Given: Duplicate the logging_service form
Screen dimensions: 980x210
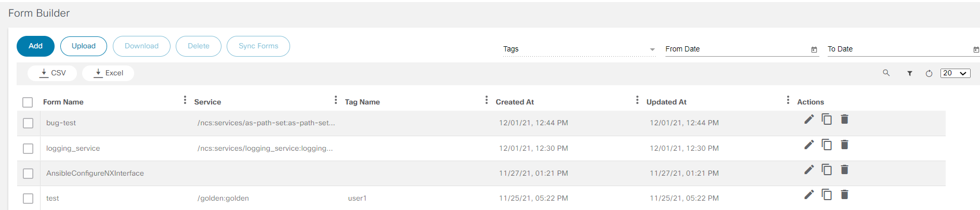Looking at the screenshot, I should pyautogui.click(x=827, y=145).
